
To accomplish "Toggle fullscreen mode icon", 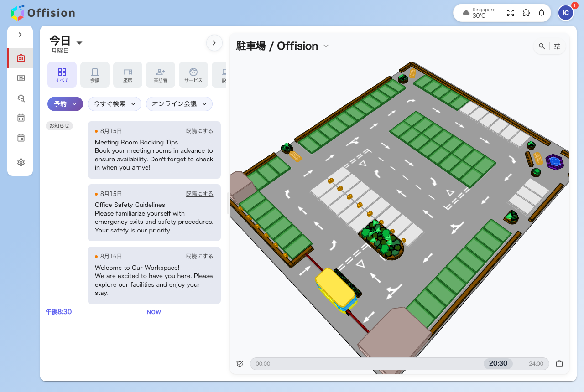I will click(x=511, y=13).
